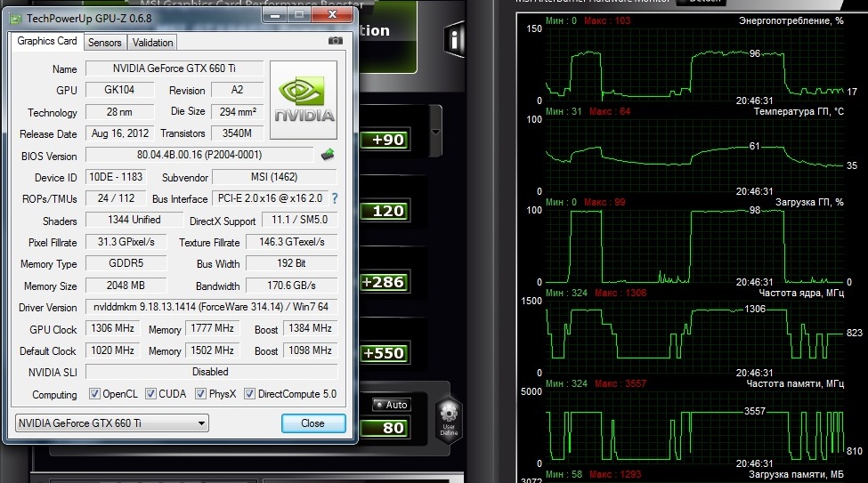The image size is (868, 483).
Task: Click the Revision A2 field
Action: [237, 90]
